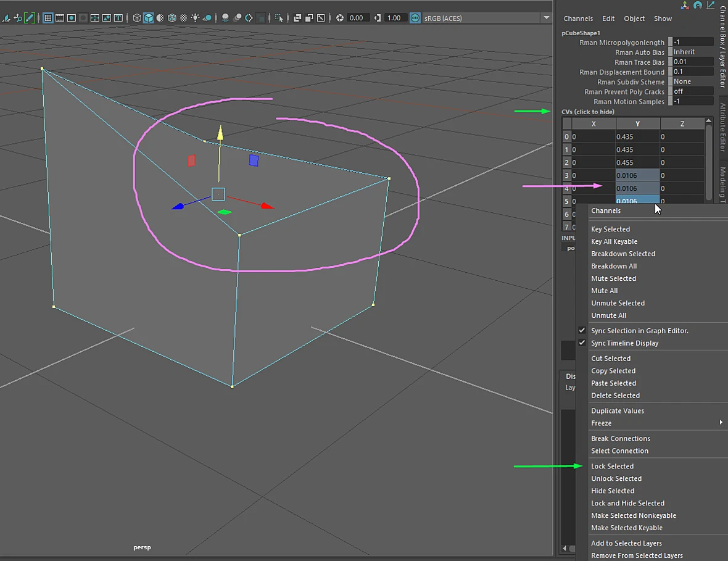Toggle the Resolution Gate icon
Image resolution: width=728 pixels, height=561 pixels.
(x=72, y=18)
